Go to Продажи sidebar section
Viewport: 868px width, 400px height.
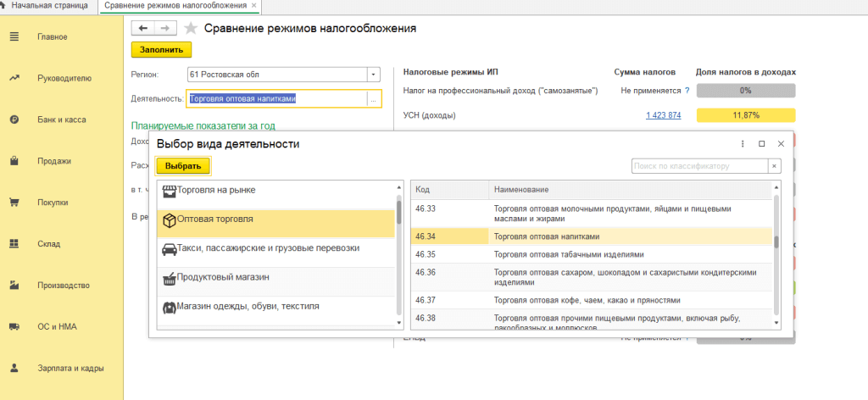click(53, 161)
